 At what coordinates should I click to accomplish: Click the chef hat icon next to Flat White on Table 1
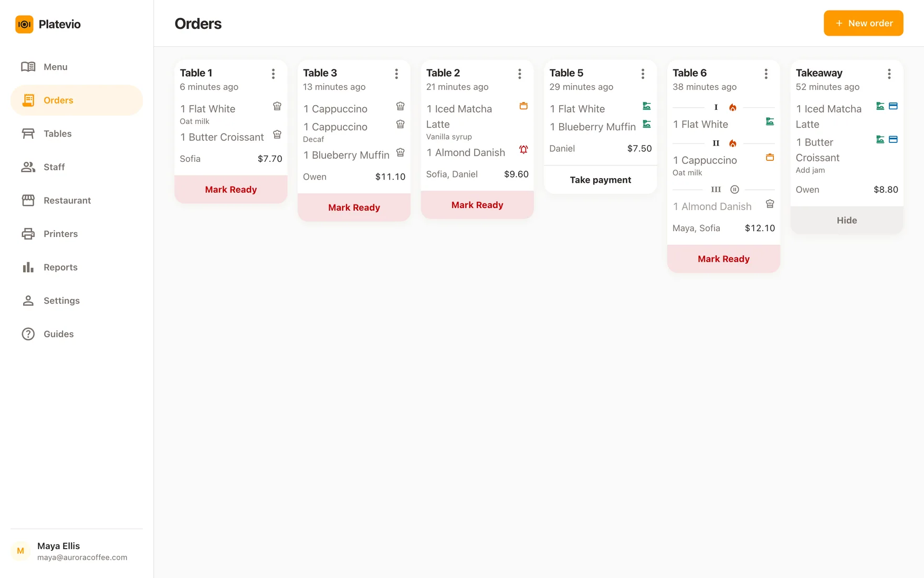point(277,106)
